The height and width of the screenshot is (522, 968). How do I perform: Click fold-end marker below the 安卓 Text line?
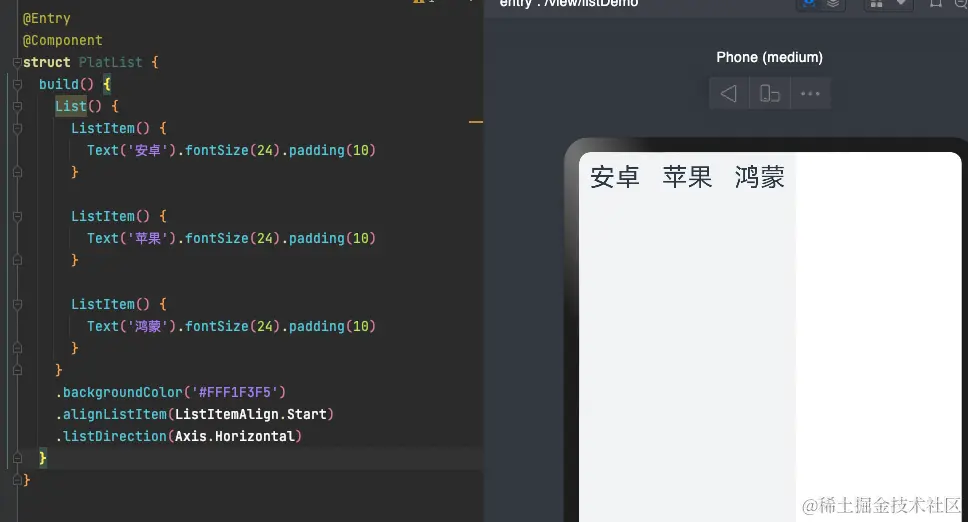pos(17,172)
